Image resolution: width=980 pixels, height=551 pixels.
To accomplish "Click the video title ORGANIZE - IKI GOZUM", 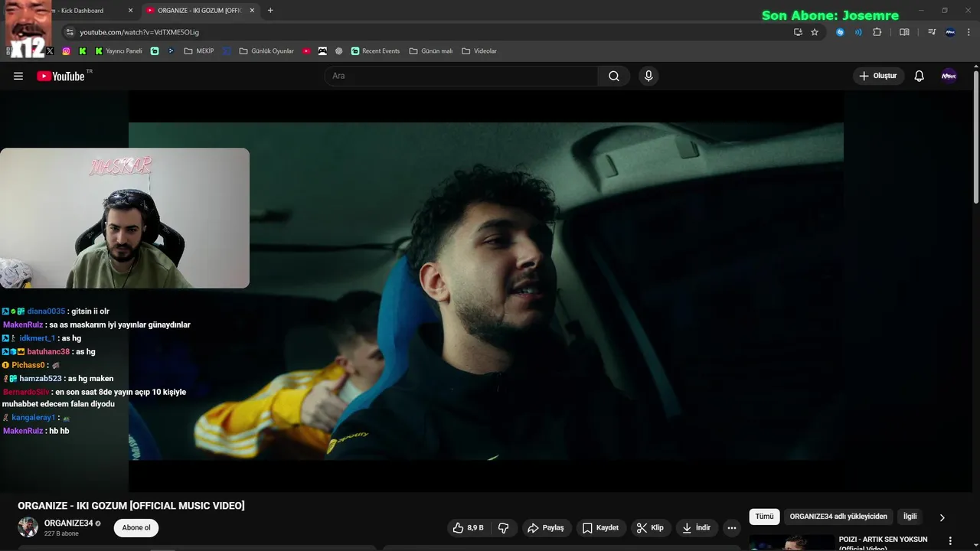I will (x=131, y=506).
